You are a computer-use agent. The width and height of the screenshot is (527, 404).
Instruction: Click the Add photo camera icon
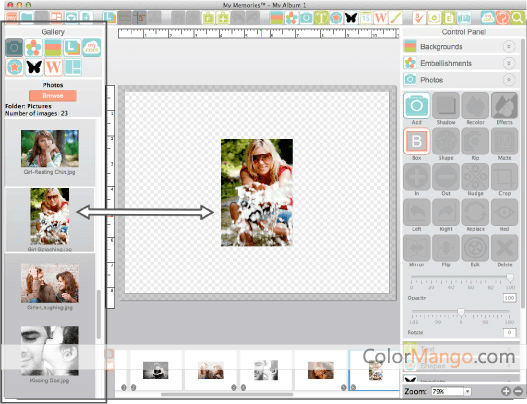pyautogui.click(x=416, y=106)
